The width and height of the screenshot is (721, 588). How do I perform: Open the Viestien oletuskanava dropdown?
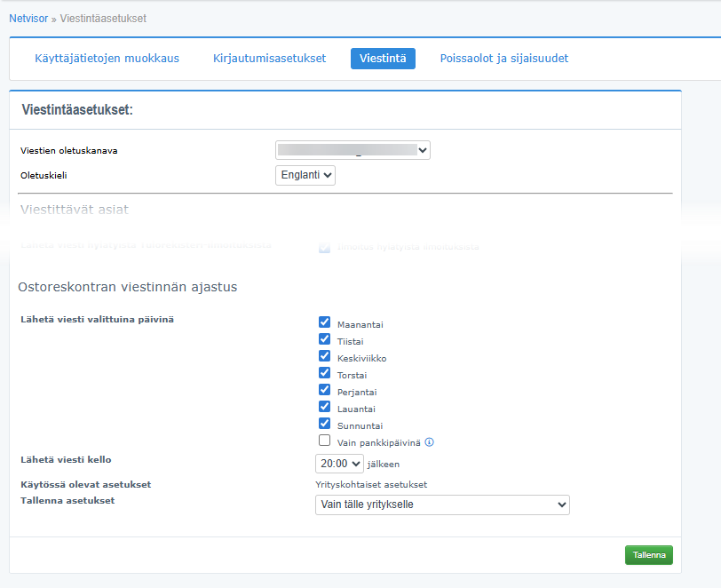coord(353,150)
